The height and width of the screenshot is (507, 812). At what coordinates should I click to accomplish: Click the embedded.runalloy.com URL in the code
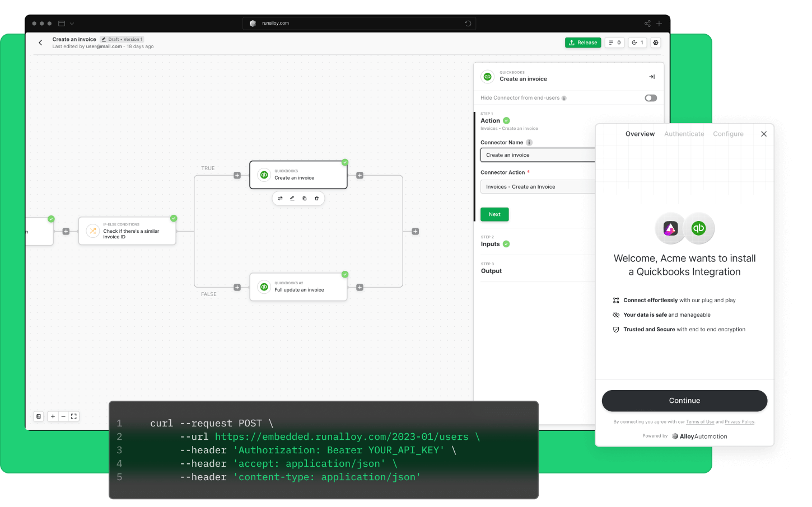(x=342, y=436)
